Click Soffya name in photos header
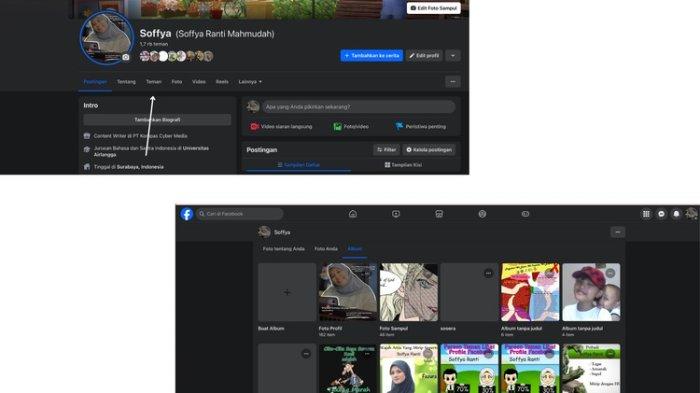Viewport: 700px width, 393px height. tap(282, 232)
